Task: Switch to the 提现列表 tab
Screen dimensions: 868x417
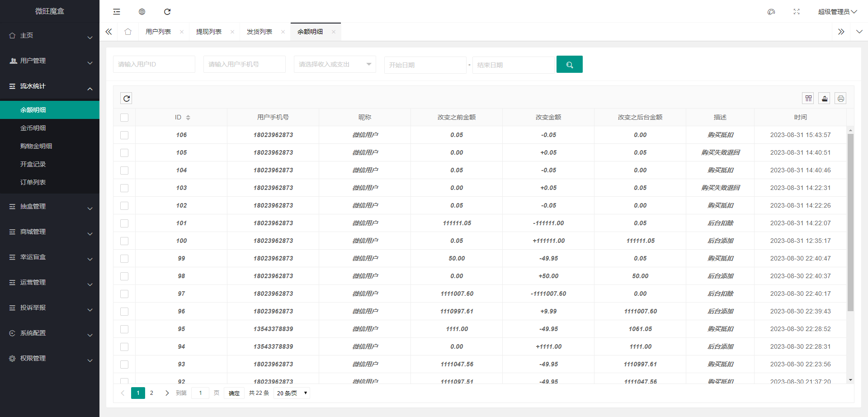Action: point(209,32)
